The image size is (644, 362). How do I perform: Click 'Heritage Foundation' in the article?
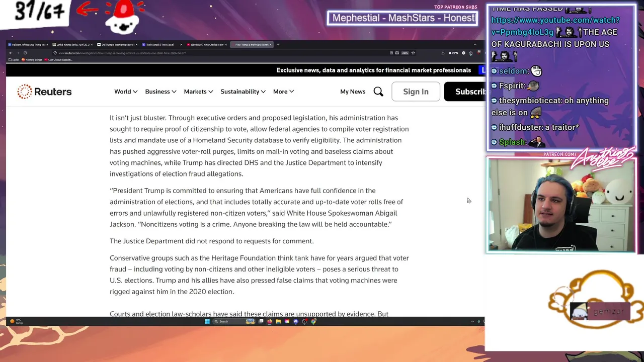(x=244, y=258)
